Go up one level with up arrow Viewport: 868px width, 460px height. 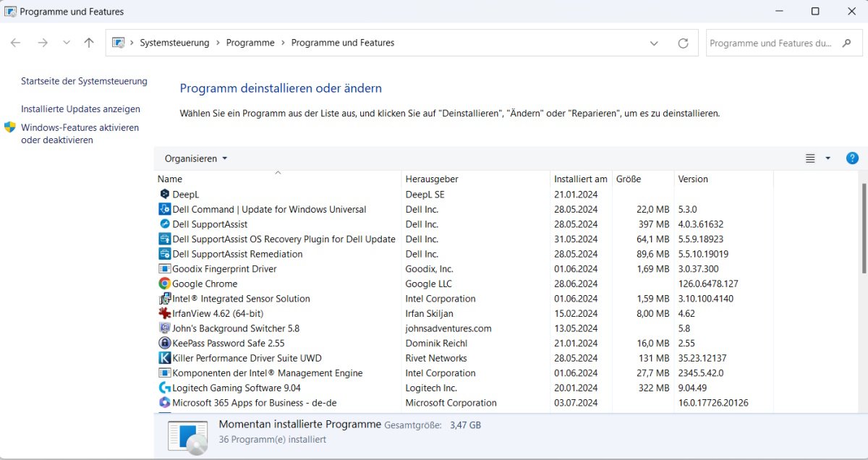[x=89, y=43]
